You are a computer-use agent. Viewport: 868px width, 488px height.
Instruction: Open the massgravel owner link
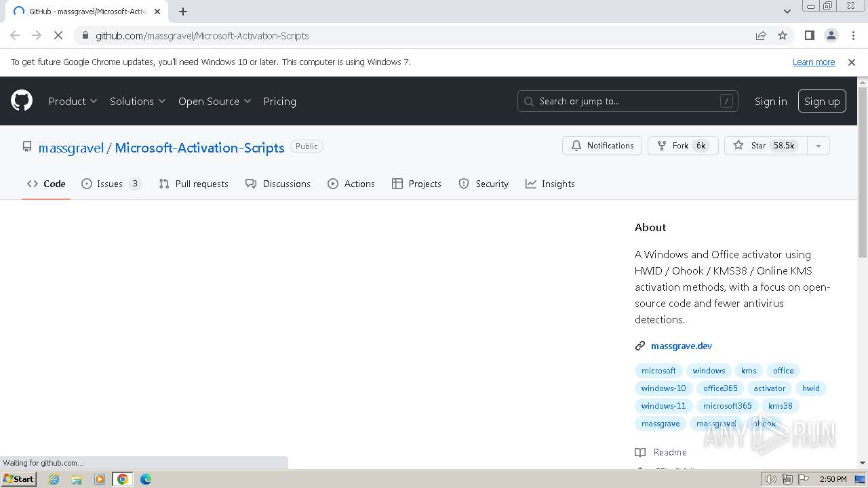coord(71,148)
